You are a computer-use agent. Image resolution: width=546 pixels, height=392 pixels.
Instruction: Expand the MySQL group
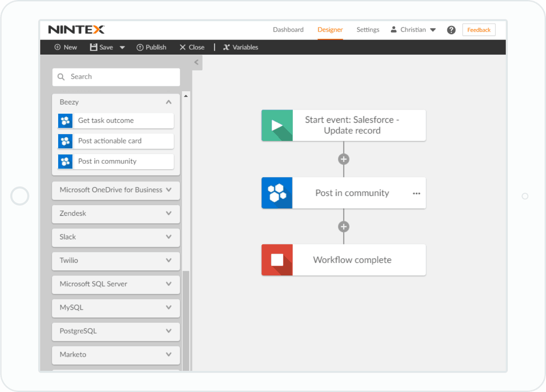pyautogui.click(x=116, y=308)
